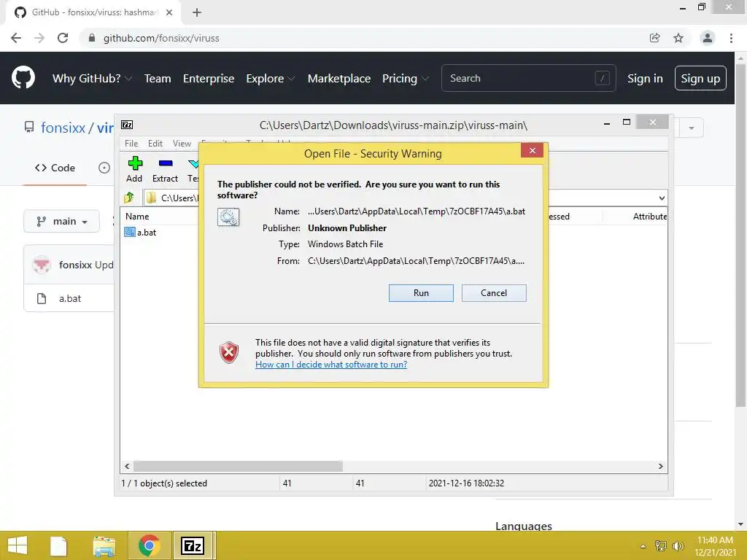Viewport: 747px width, 560px height.
Task: Click the site lock icon in address bar
Action: (x=92, y=38)
